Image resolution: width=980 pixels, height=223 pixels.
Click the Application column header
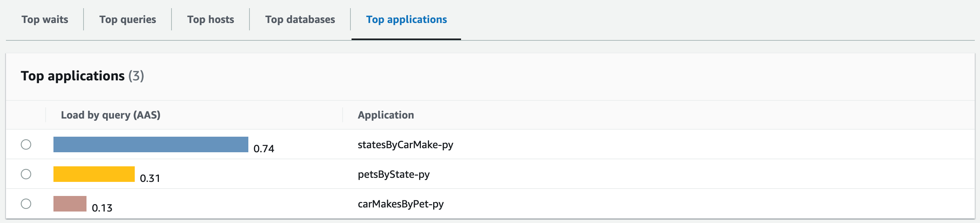click(385, 115)
